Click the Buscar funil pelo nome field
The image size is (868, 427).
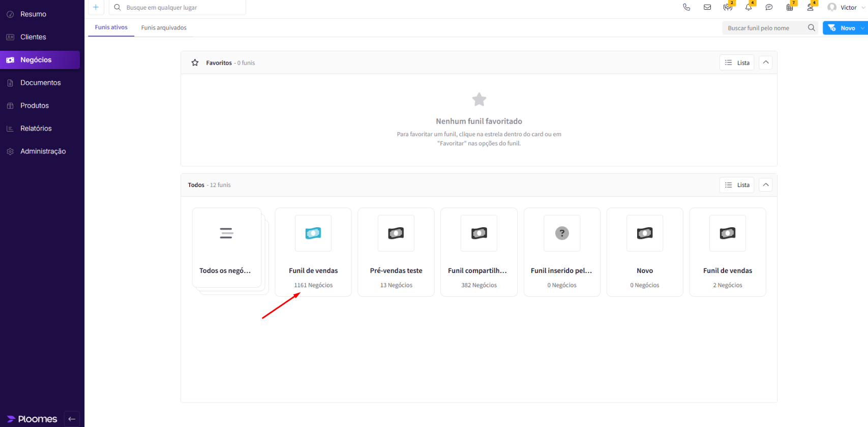click(764, 28)
